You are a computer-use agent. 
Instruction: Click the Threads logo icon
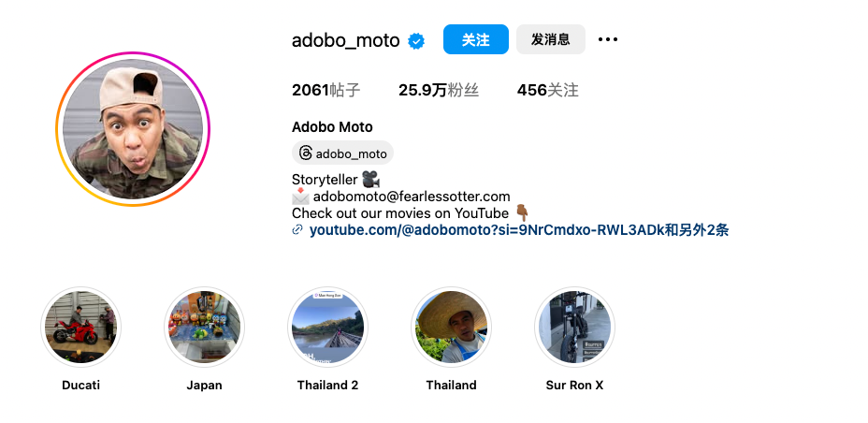305,153
